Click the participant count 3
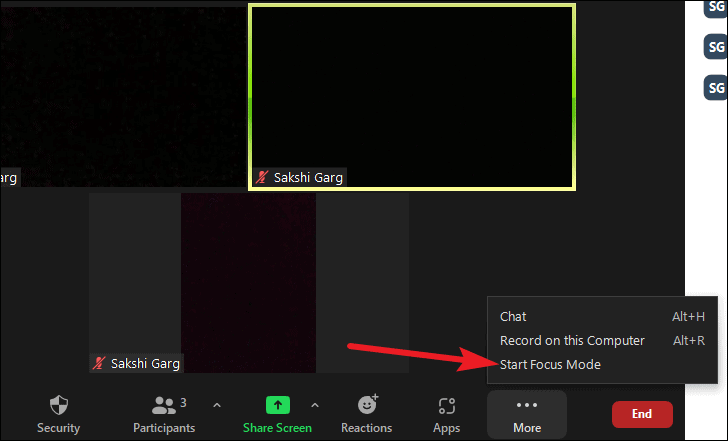This screenshot has height=441, width=728. (183, 402)
